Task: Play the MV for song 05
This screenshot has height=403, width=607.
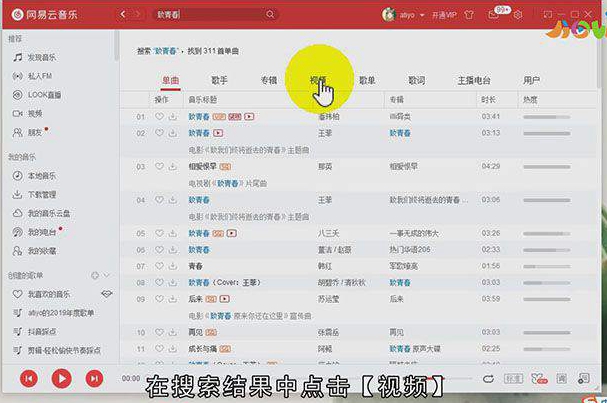Action: 231,233
